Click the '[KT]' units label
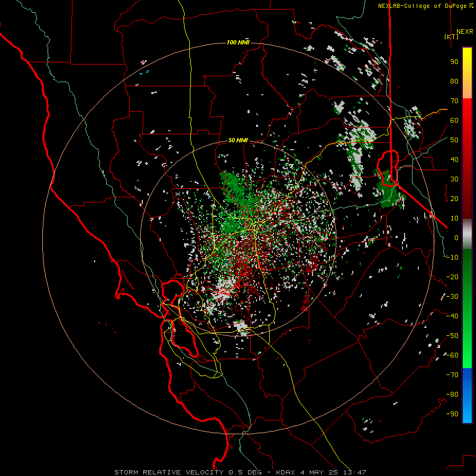The image size is (476, 476). (451, 36)
